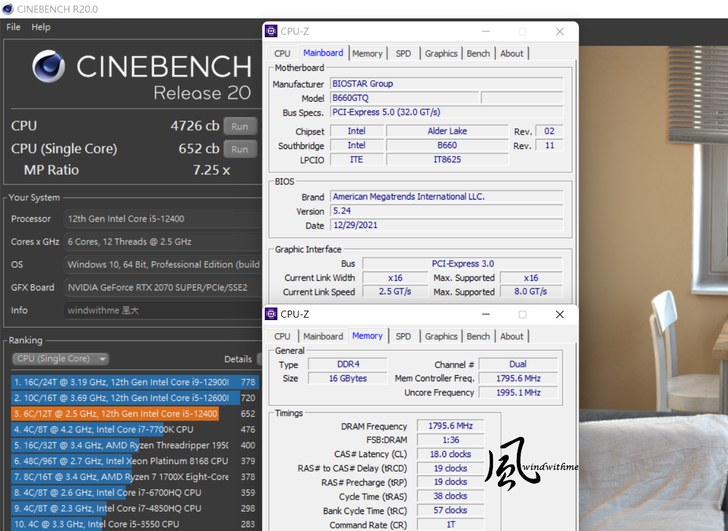Open Bench tab in lower CPU-Z window
The image size is (728, 531).
[x=478, y=336]
